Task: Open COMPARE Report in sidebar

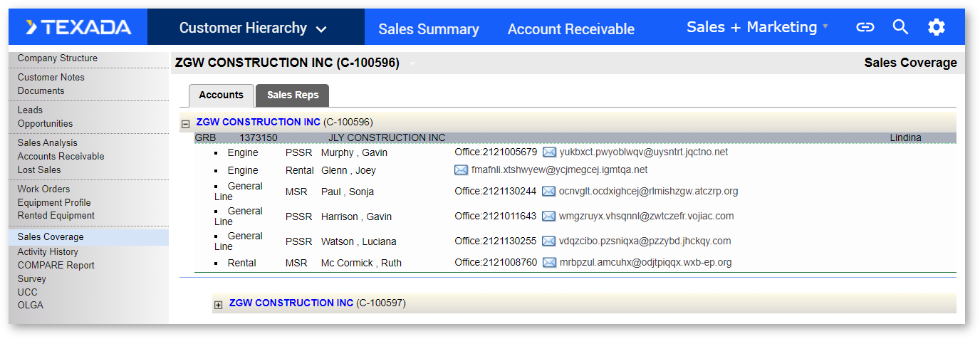Action: (x=56, y=265)
